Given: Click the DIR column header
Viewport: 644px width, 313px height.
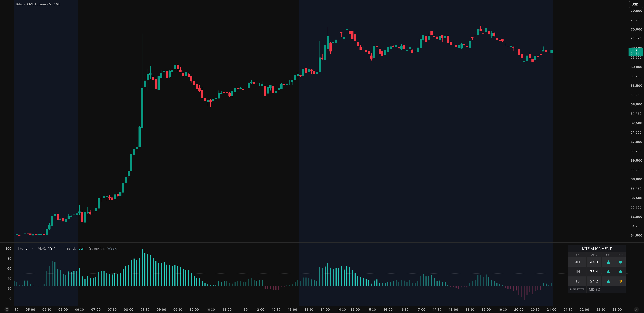Looking at the screenshot, I should click(608, 255).
